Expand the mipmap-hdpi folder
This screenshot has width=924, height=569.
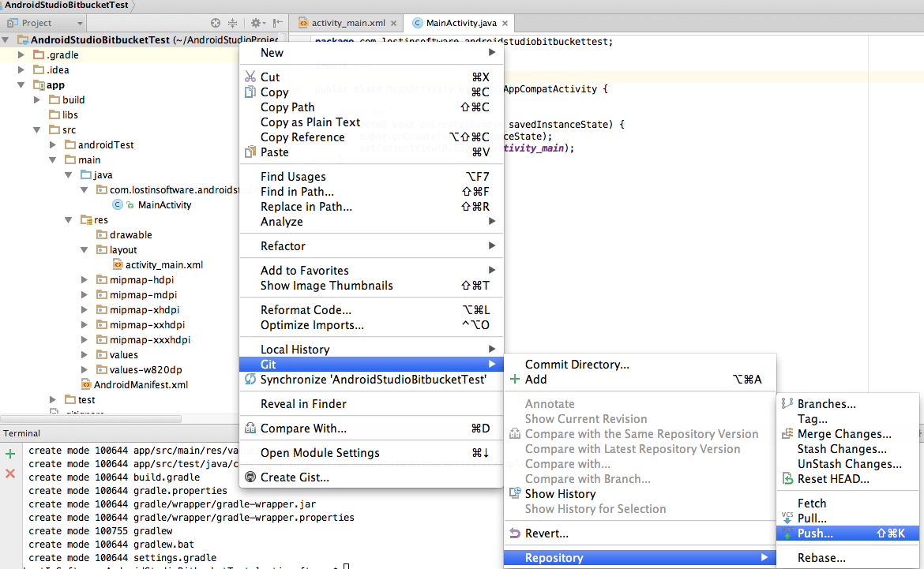point(85,280)
